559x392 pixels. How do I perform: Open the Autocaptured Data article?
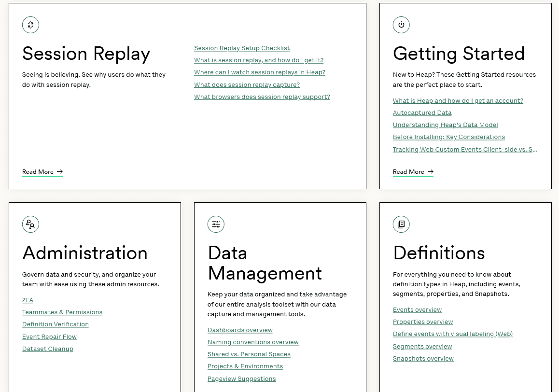[x=422, y=113]
